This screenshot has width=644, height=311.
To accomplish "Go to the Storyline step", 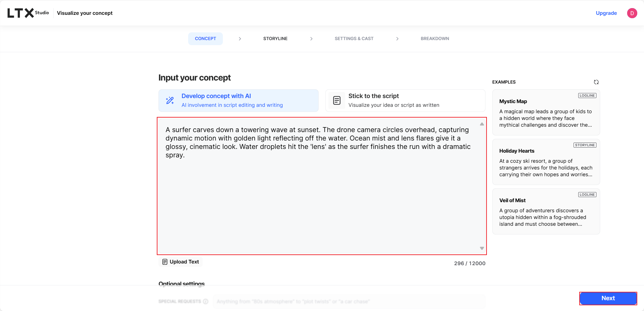I will point(275,39).
